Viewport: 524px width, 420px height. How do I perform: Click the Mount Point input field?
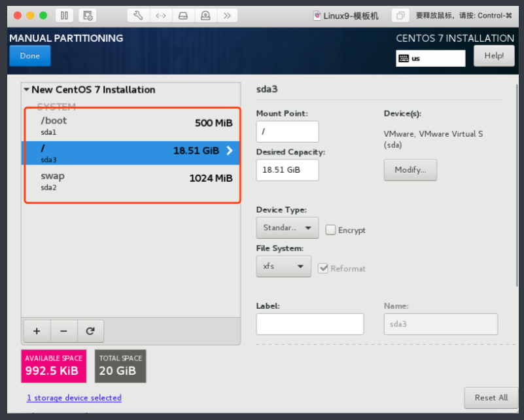point(287,131)
